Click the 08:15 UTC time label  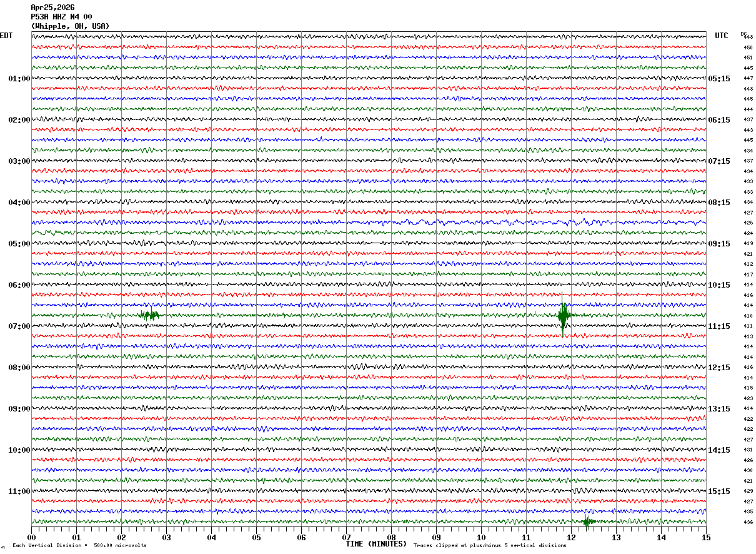point(719,203)
